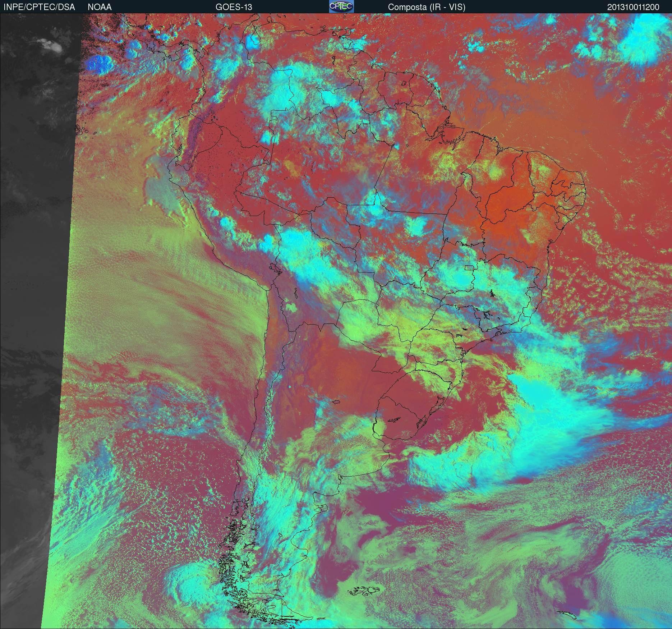Click the INPE/CPTEC/DSA header label
The height and width of the screenshot is (629, 672).
pyautogui.click(x=39, y=7)
